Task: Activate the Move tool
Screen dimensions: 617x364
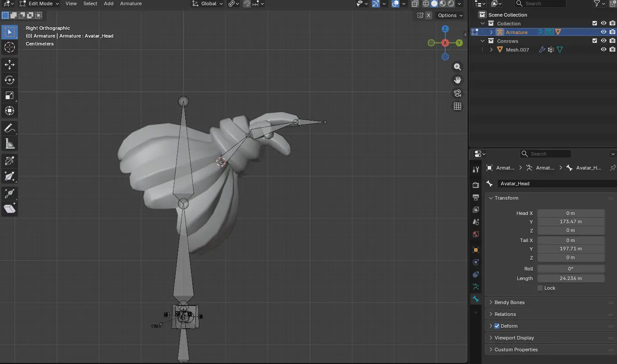Action: point(10,65)
